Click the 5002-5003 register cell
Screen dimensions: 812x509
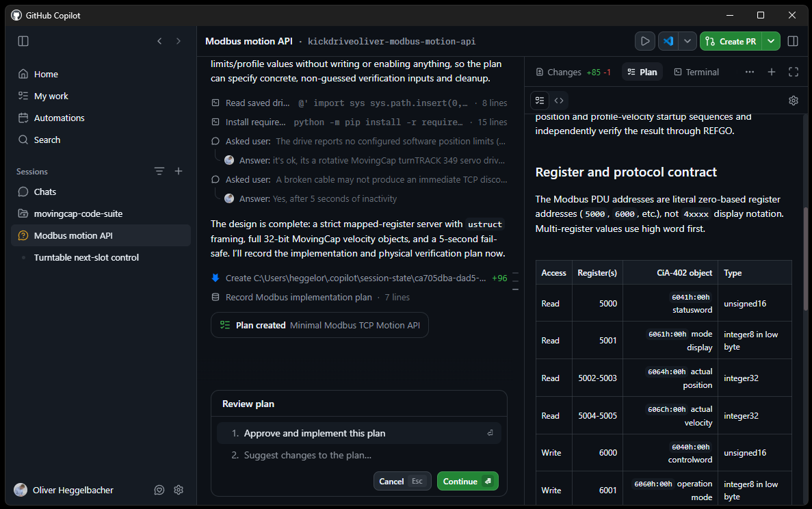click(597, 378)
